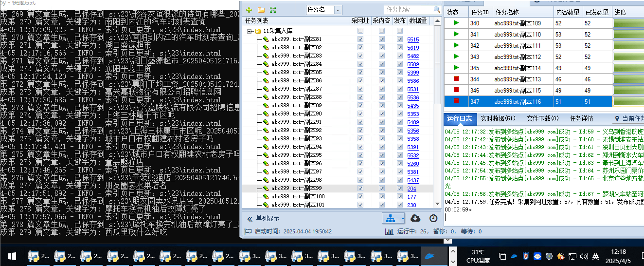
Task: Click the magnifier icon in 任务搜索 box
Action: (437, 10)
